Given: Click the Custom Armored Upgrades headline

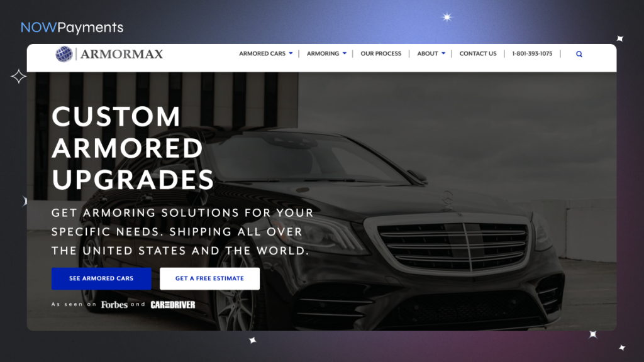Looking at the screenshot, I should click(x=133, y=148).
